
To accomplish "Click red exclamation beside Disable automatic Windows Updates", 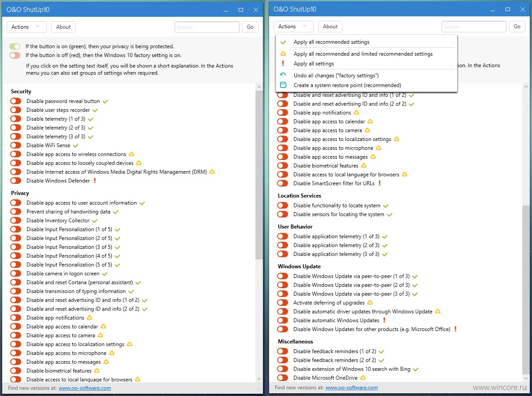I will point(384,320).
